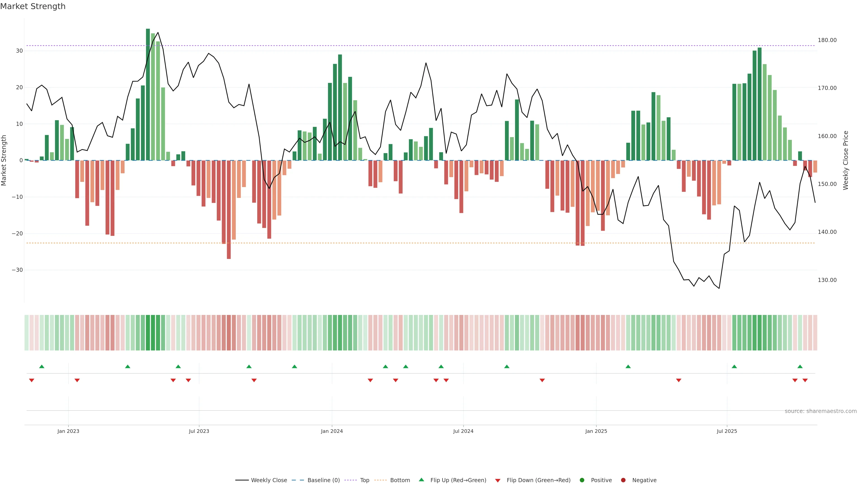Click the Jan 2024 axis label
The width and height of the screenshot is (868, 488).
(x=332, y=431)
